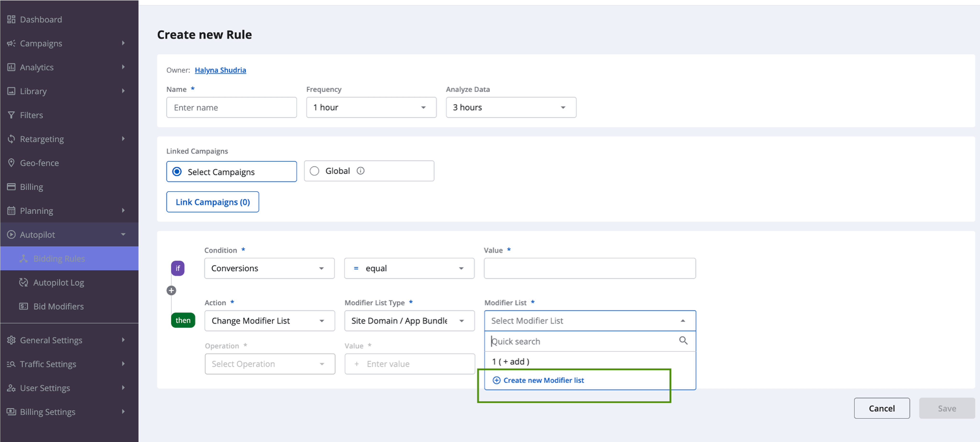Open Filters from the sidebar
This screenshot has height=442, width=980.
pyautogui.click(x=69, y=115)
